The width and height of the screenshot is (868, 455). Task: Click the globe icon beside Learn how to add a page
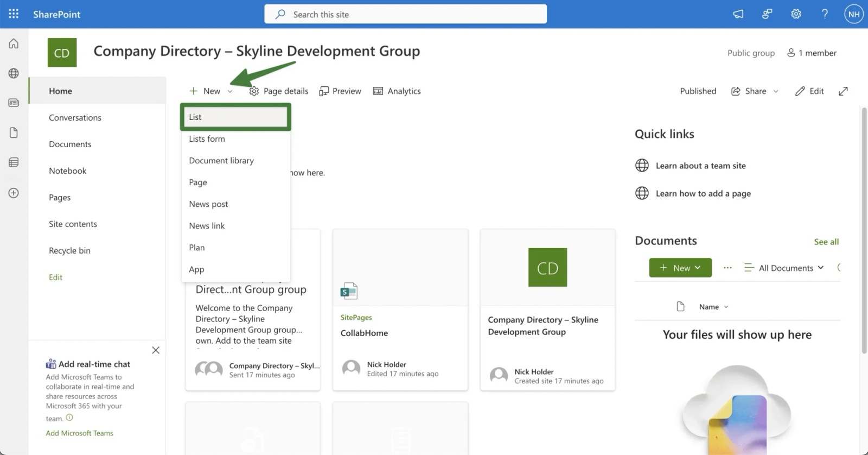(x=642, y=193)
